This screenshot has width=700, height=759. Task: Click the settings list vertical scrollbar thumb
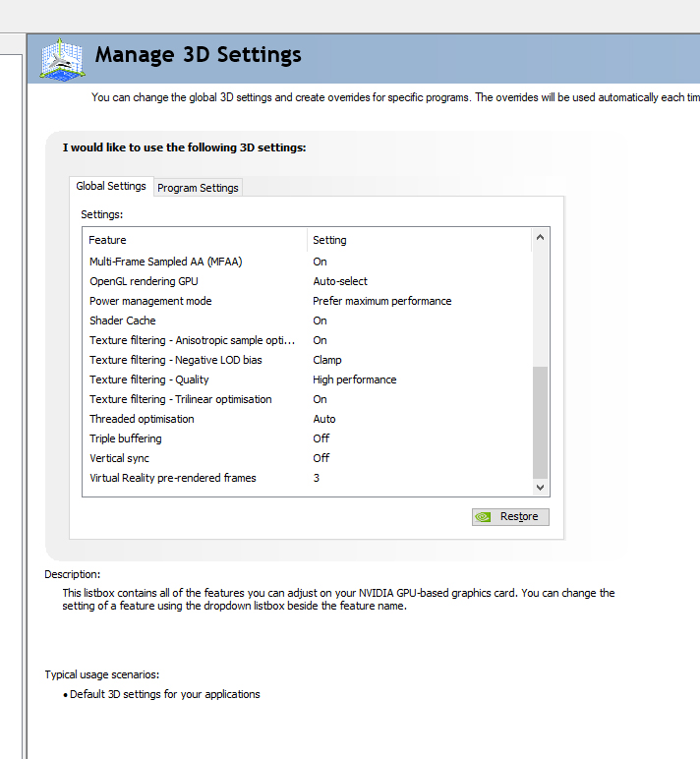click(540, 421)
